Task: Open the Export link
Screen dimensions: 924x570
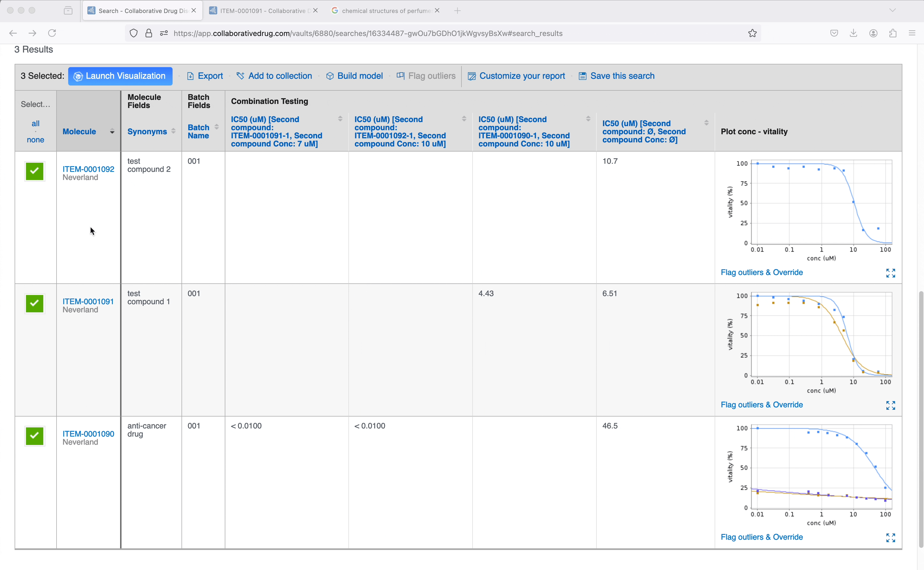Action: [x=210, y=76]
